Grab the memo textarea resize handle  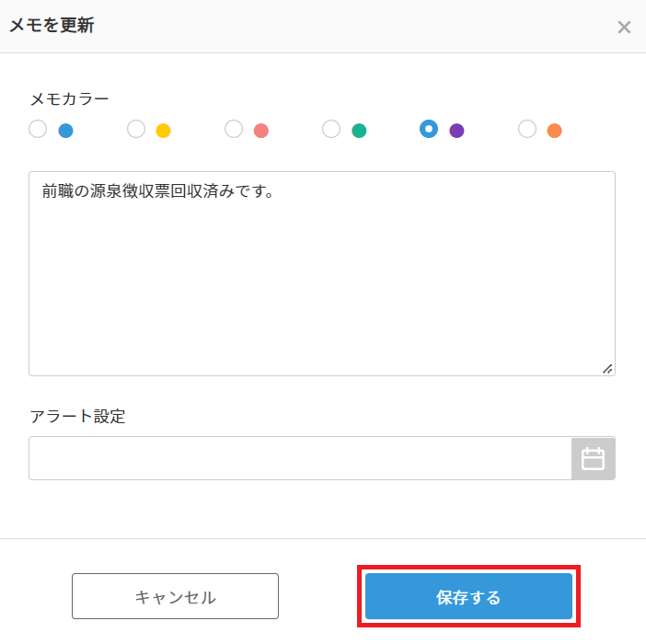coord(607,368)
